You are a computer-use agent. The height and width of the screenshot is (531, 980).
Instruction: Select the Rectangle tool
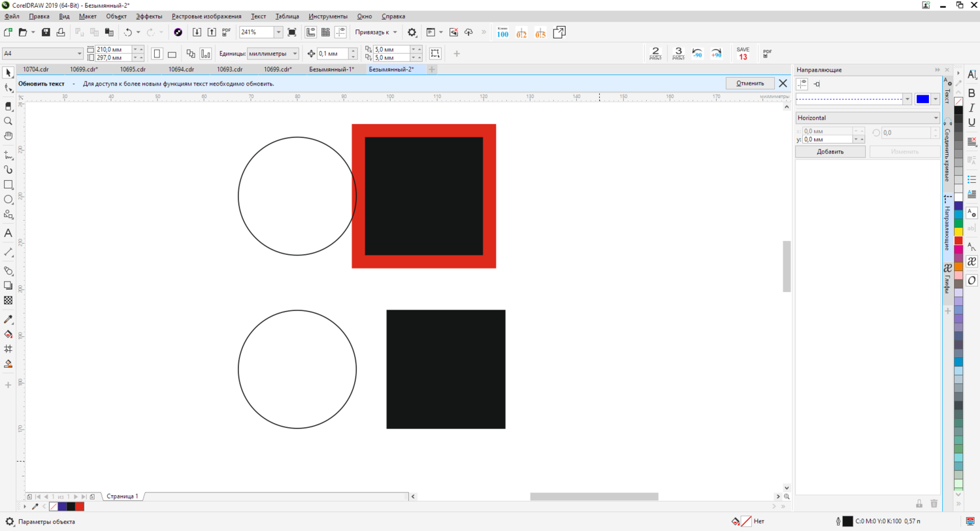[8, 185]
